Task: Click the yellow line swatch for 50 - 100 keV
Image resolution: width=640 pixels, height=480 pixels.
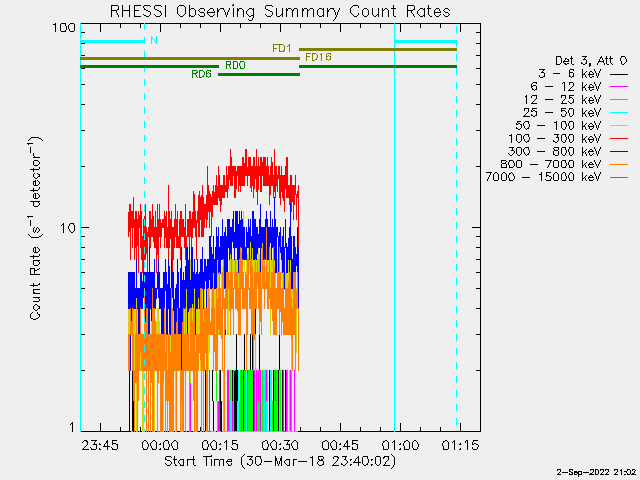Action: [x=619, y=126]
